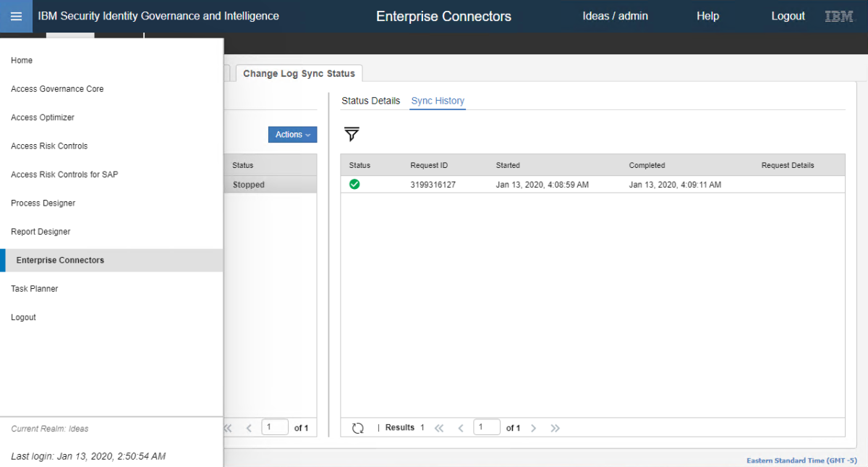Select Process Designer in side menu
The height and width of the screenshot is (467, 868).
(43, 203)
